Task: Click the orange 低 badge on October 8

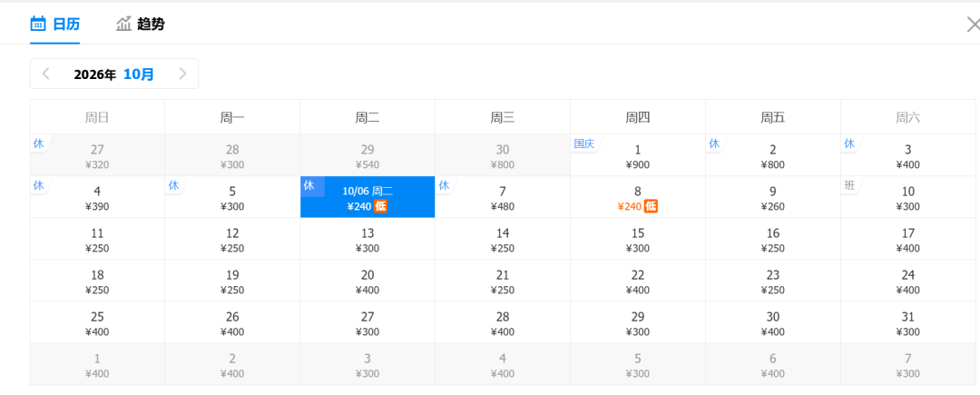Action: click(651, 206)
